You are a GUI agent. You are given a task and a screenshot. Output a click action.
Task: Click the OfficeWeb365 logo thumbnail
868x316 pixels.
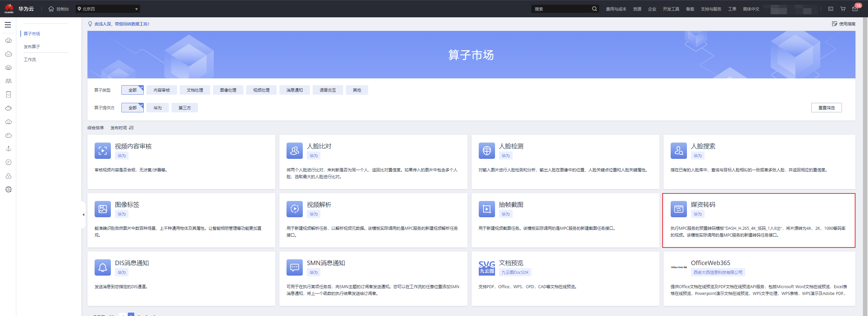click(679, 267)
